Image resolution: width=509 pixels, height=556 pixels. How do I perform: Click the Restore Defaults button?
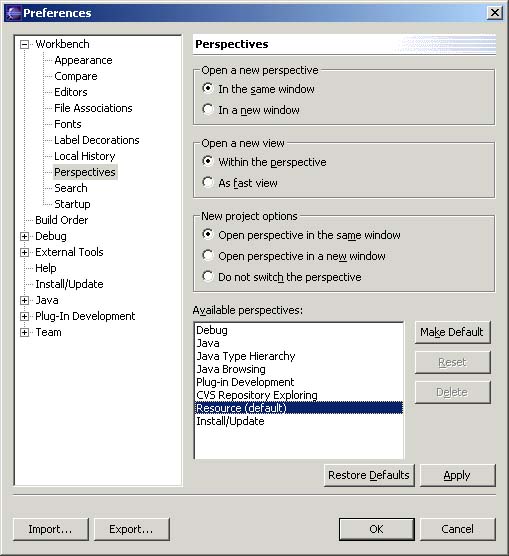click(x=369, y=475)
